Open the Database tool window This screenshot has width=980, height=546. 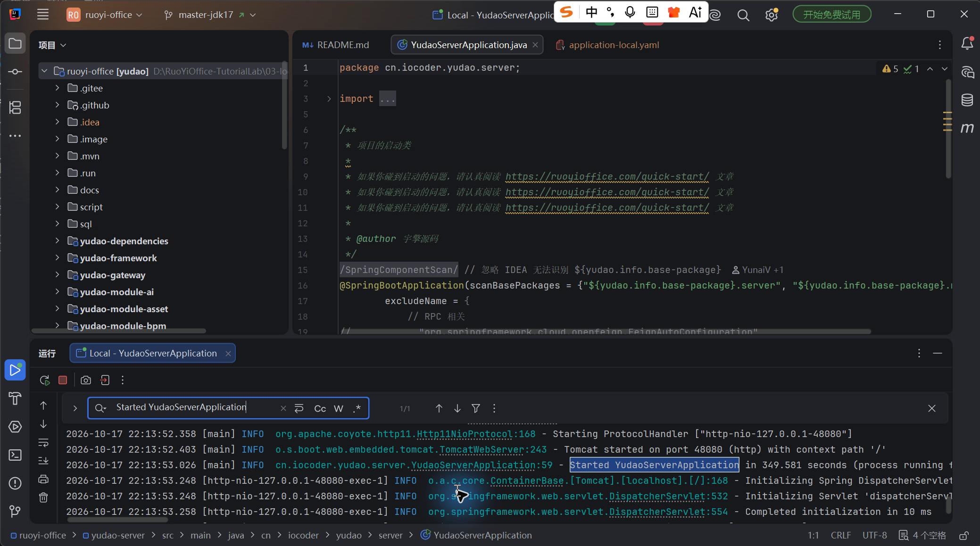coord(967,100)
